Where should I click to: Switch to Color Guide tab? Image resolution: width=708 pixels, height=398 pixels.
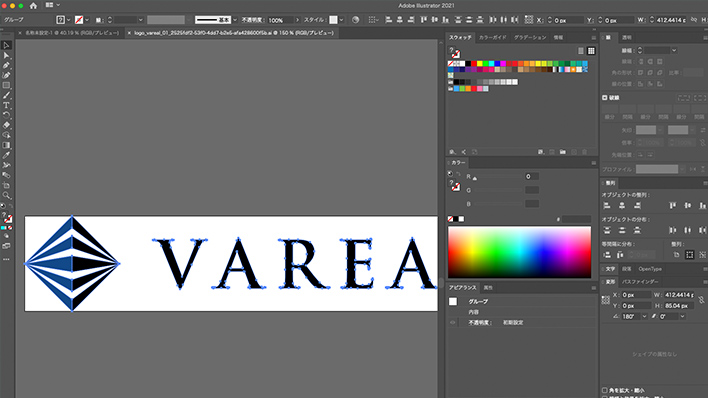(492, 37)
